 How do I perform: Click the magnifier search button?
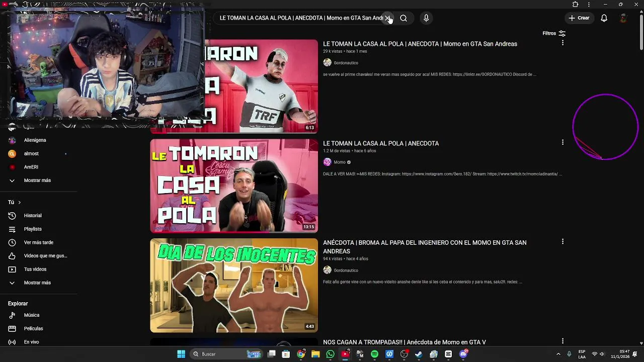click(x=404, y=18)
